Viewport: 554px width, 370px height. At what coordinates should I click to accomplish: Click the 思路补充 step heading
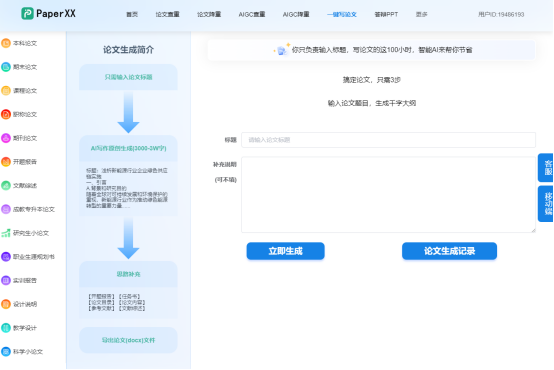point(128,274)
